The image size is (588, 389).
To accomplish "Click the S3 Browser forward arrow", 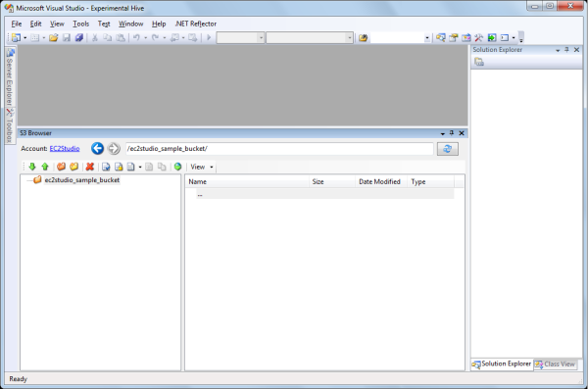I will click(x=114, y=149).
